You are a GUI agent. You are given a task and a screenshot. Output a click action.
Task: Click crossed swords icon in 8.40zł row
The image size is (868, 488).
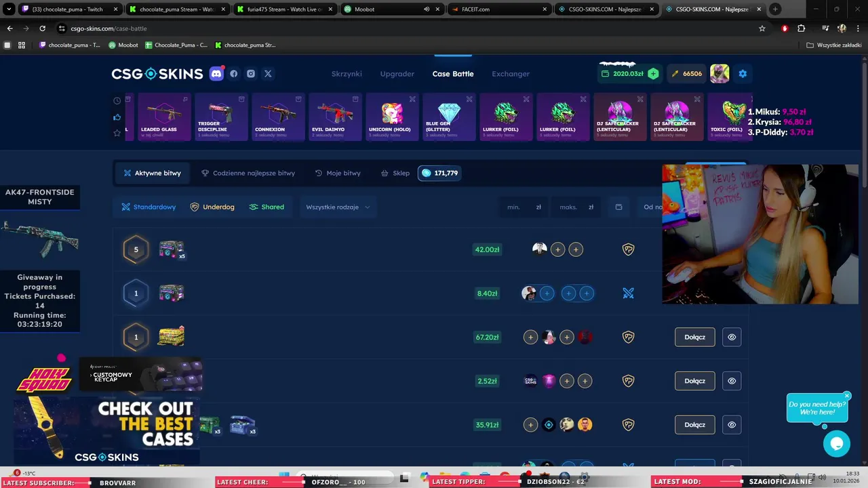coord(629,293)
